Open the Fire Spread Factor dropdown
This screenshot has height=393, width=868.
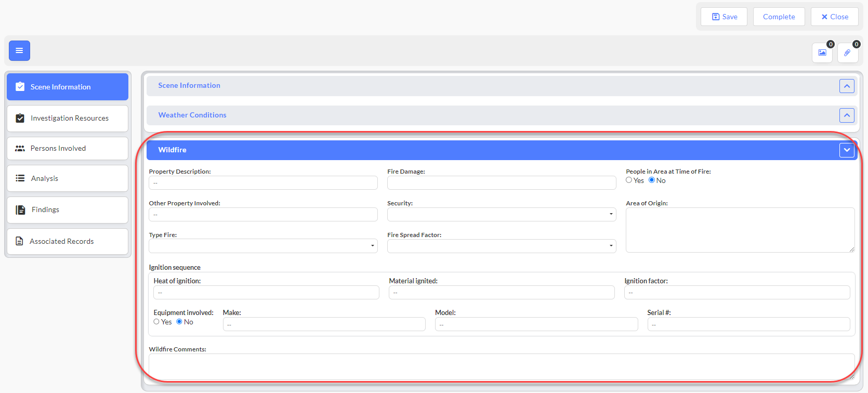point(502,246)
